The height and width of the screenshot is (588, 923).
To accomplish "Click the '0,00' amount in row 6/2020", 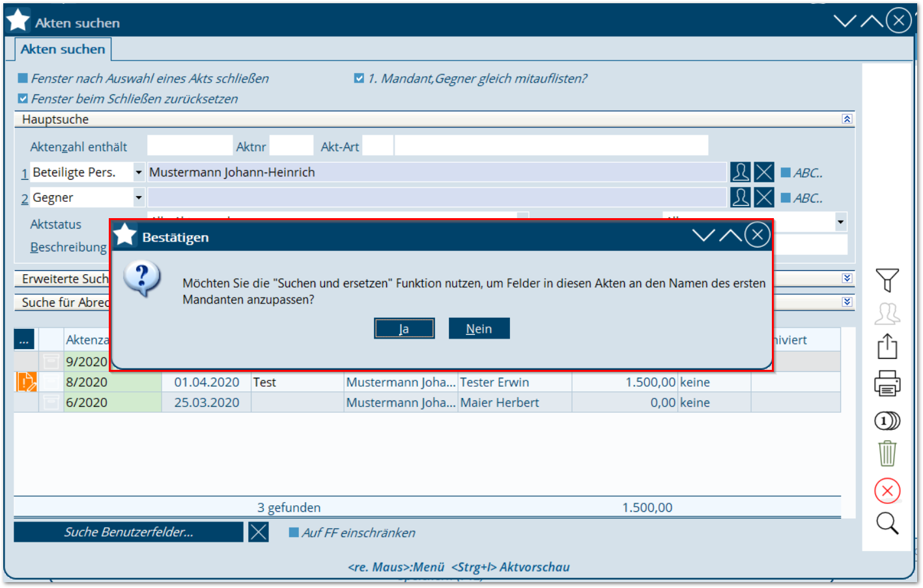I will tap(663, 402).
